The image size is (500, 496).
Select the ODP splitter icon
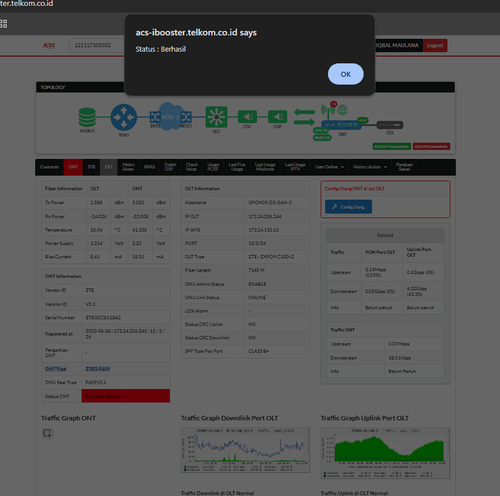click(278, 117)
